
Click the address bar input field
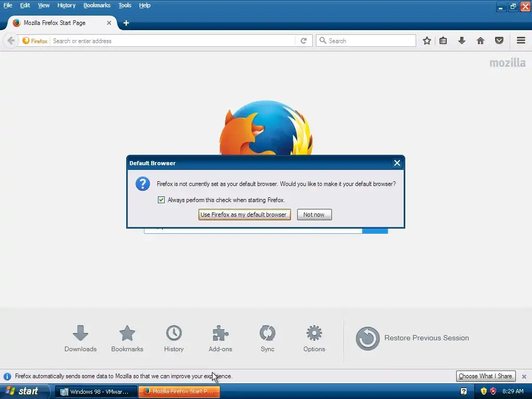point(173,41)
